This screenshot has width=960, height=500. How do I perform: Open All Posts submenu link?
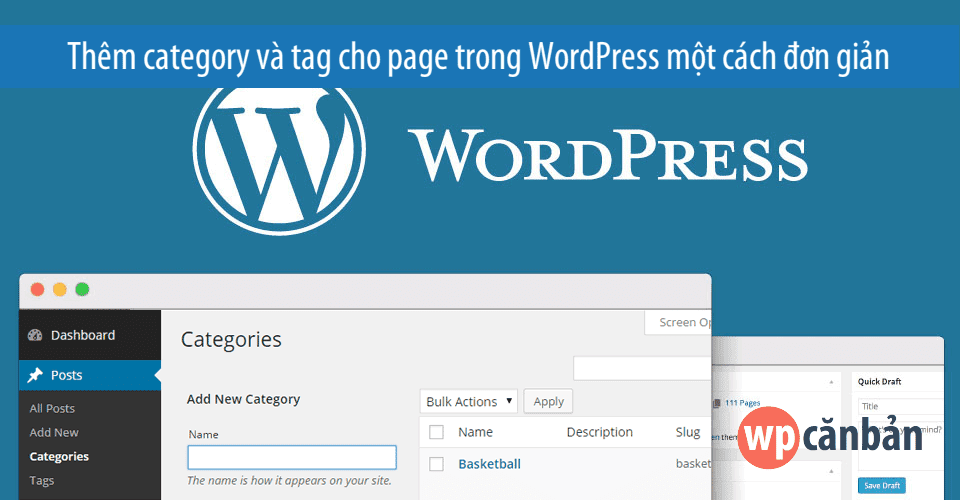coord(52,408)
